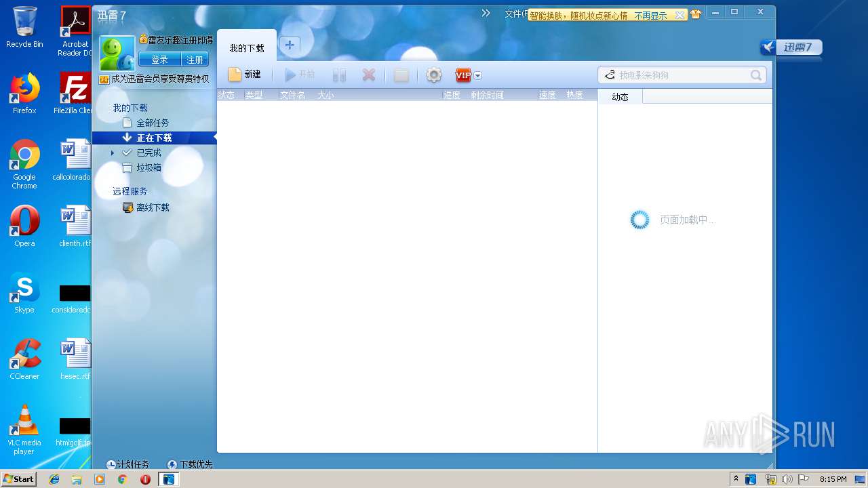This screenshot has width=868, height=488.
Task: Click the Windows Start button
Action: (x=18, y=479)
